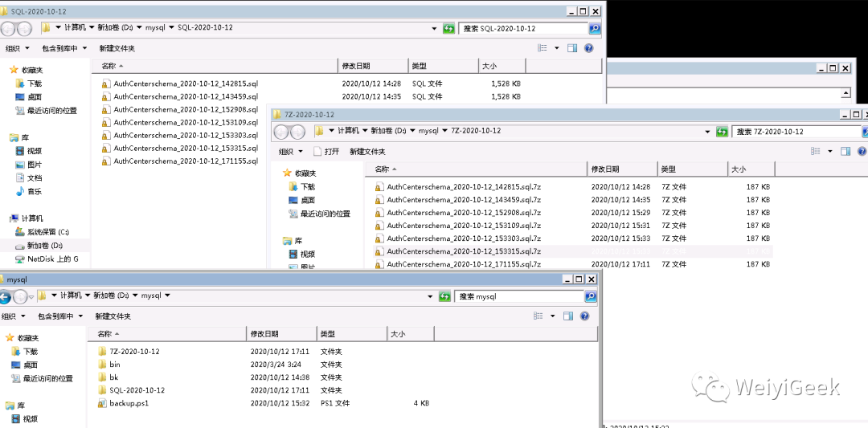868x428 pixels.
Task: Change view icon in 7Z-2020-10-12 window toolbar
Action: coord(816,152)
